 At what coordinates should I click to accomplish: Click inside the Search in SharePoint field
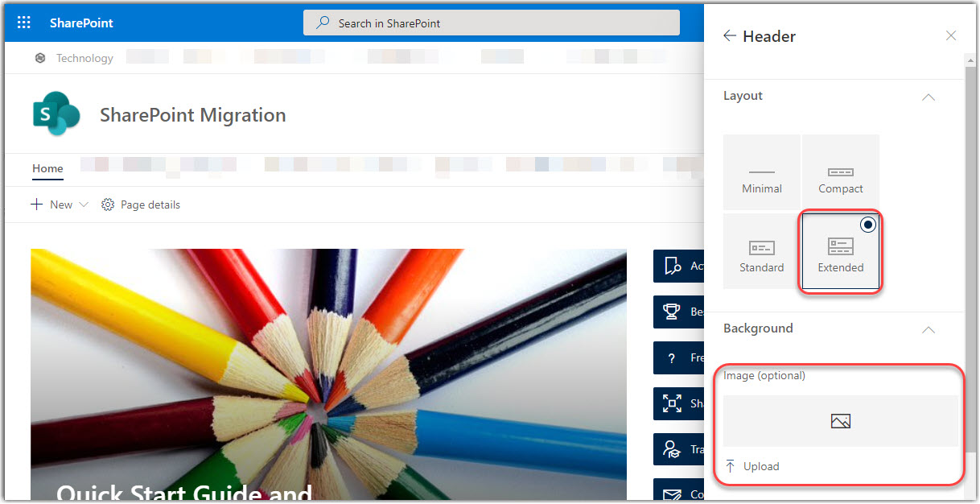tap(491, 23)
